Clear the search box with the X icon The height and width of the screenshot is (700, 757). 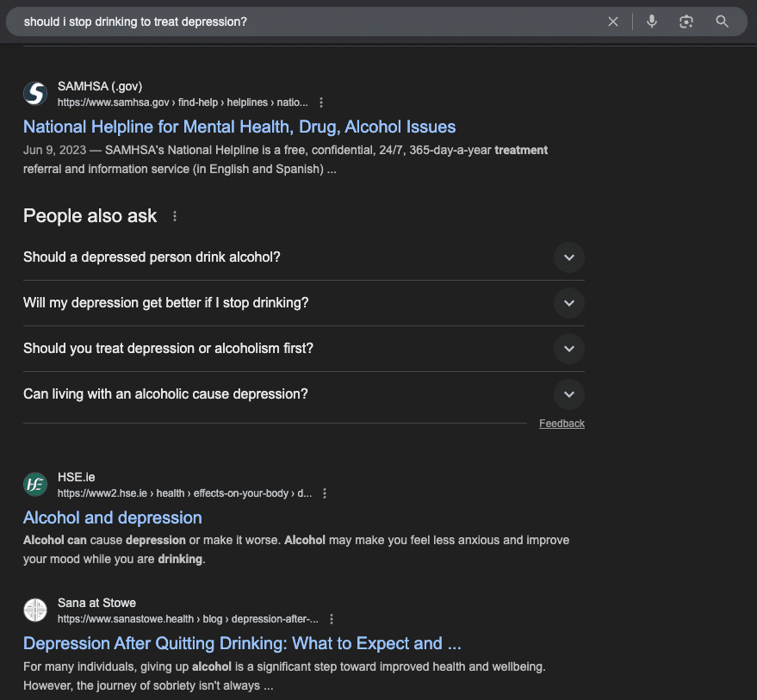(613, 22)
